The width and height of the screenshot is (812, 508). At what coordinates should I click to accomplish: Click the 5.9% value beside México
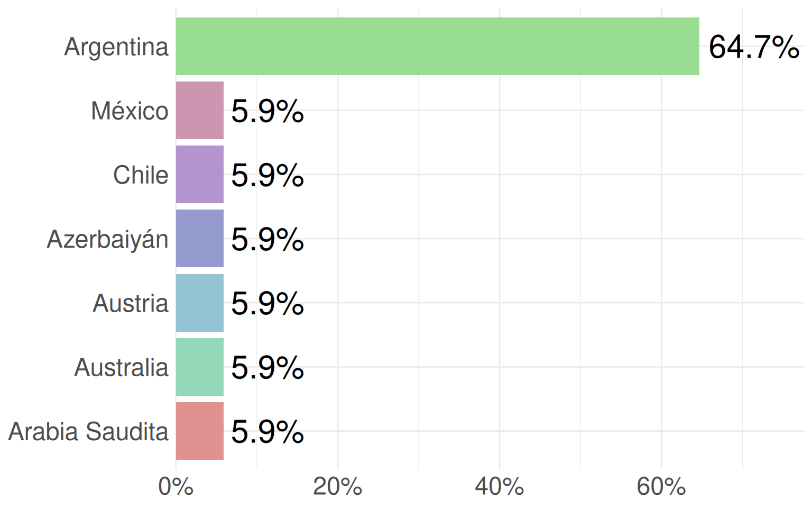pos(267,111)
